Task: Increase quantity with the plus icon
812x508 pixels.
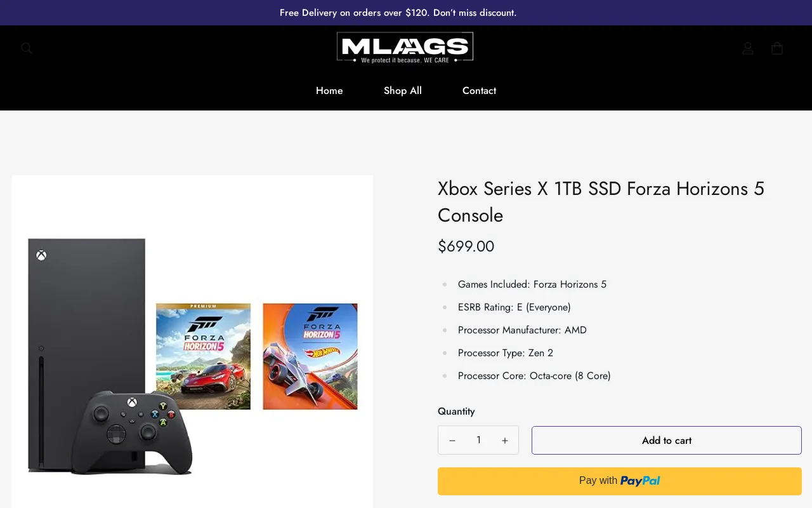Action: pos(505,441)
